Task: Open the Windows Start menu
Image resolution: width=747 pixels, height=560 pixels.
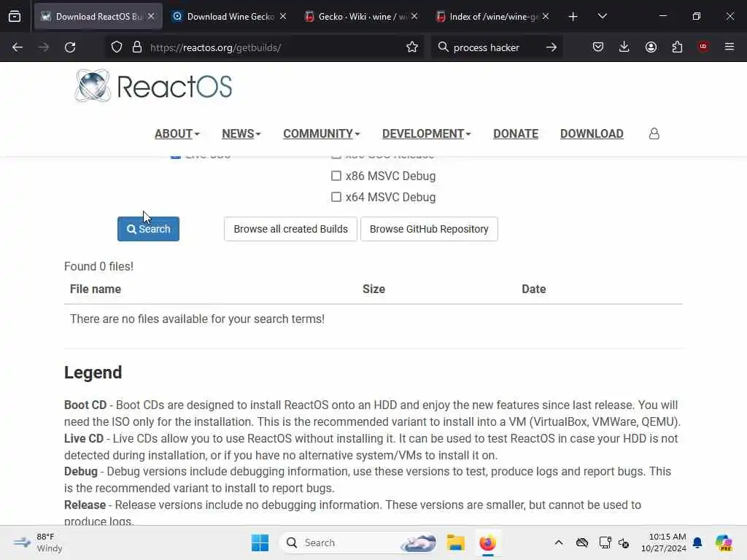Action: tap(260, 542)
